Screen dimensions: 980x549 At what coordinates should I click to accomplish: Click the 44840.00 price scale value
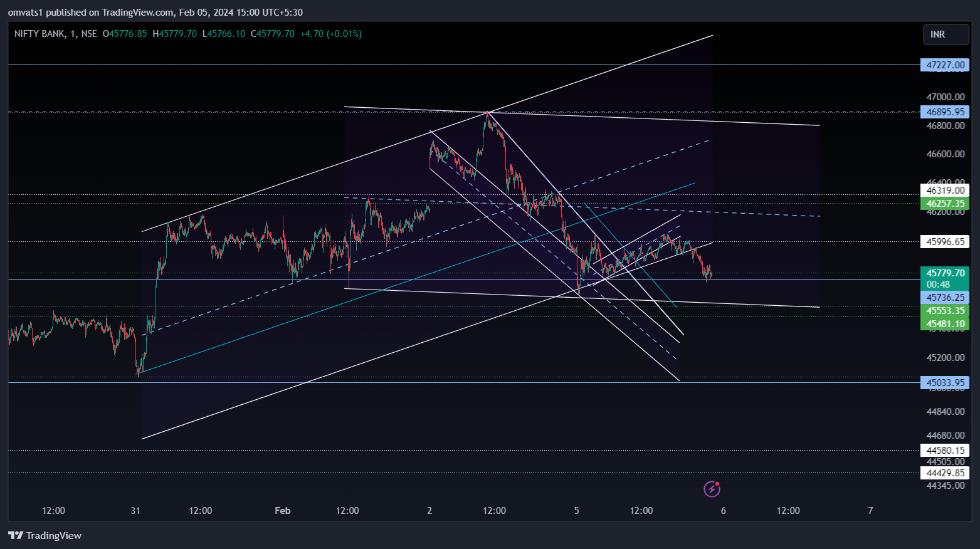[x=946, y=412]
